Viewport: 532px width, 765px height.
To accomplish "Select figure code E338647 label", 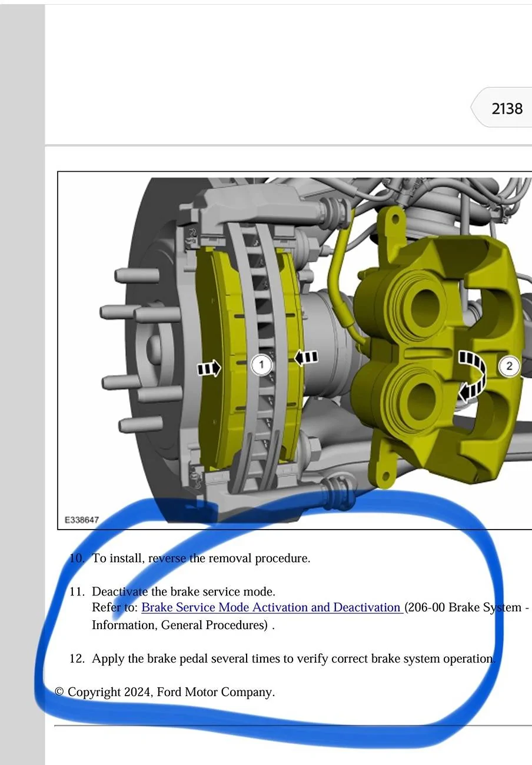I will (x=82, y=520).
